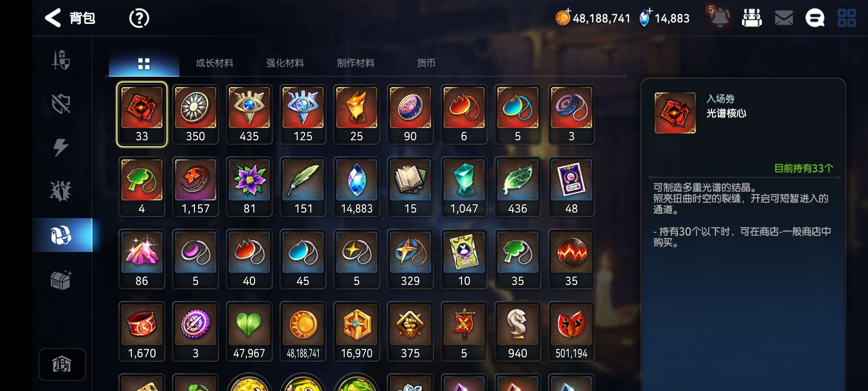
Task: Select the lightning bolt sidebar category
Action: [61, 147]
